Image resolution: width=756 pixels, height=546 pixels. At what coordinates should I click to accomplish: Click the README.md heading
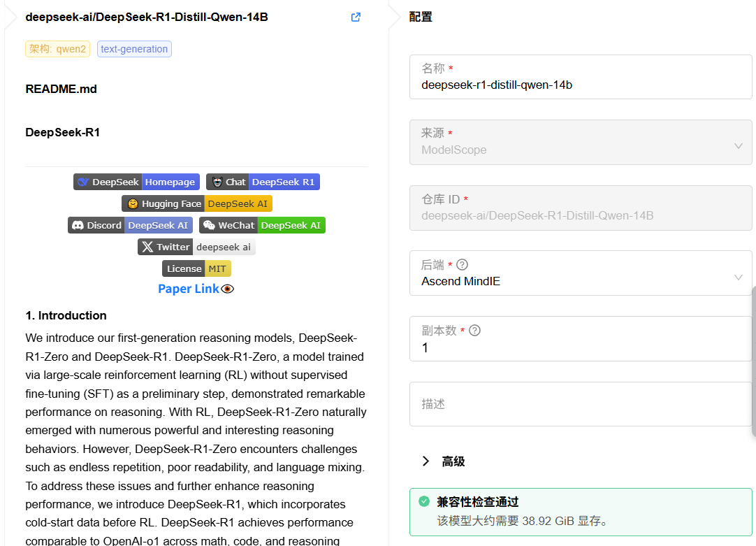point(61,89)
